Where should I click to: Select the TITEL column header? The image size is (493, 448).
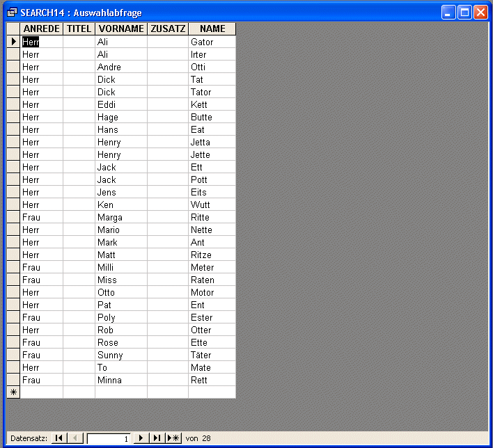click(x=79, y=29)
